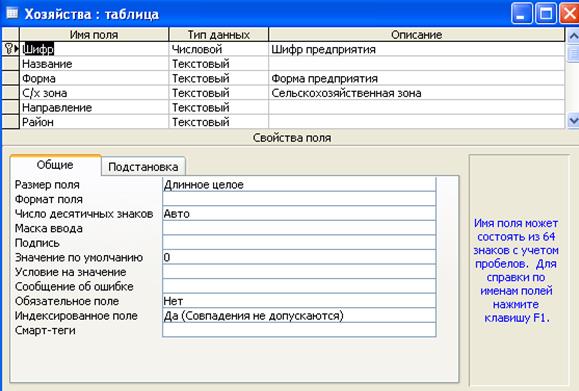Click the empty description cell for Название

click(417, 64)
